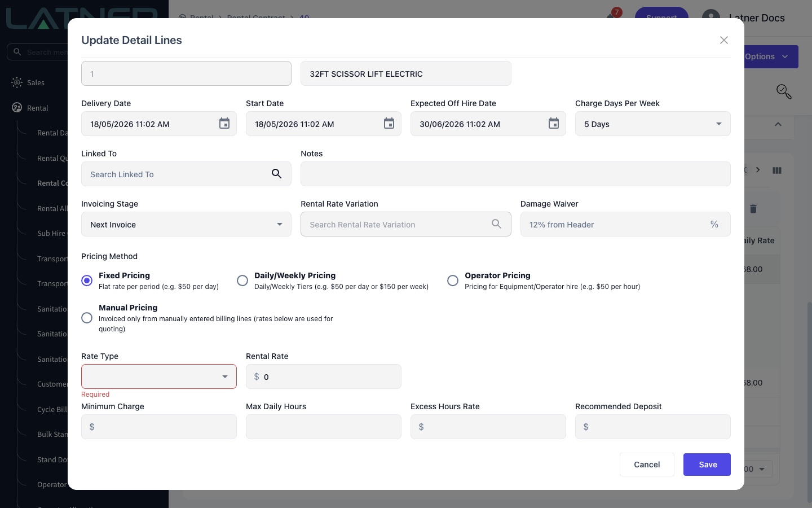The height and width of the screenshot is (508, 812).
Task: Open Charge Days Per Week dropdown
Action: click(x=653, y=124)
